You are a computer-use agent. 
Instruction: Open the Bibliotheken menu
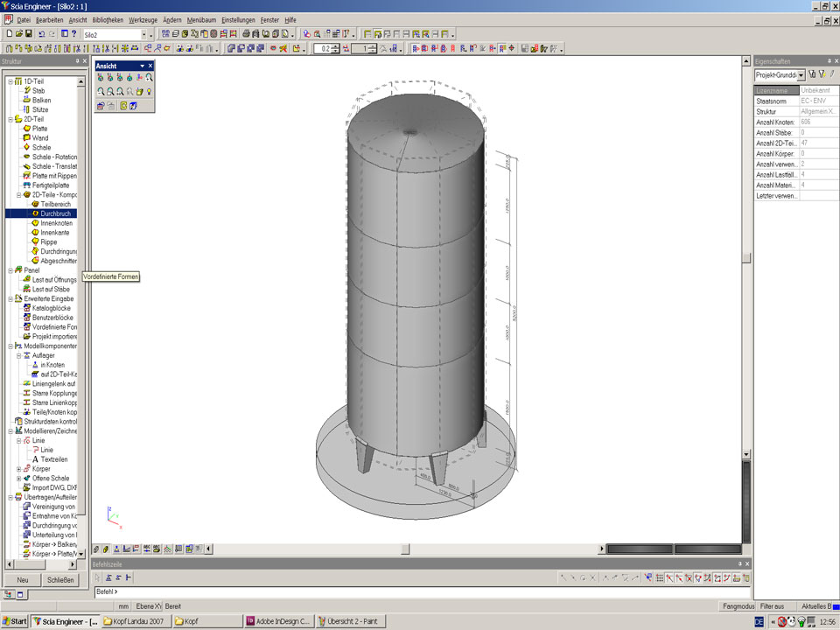(x=108, y=19)
